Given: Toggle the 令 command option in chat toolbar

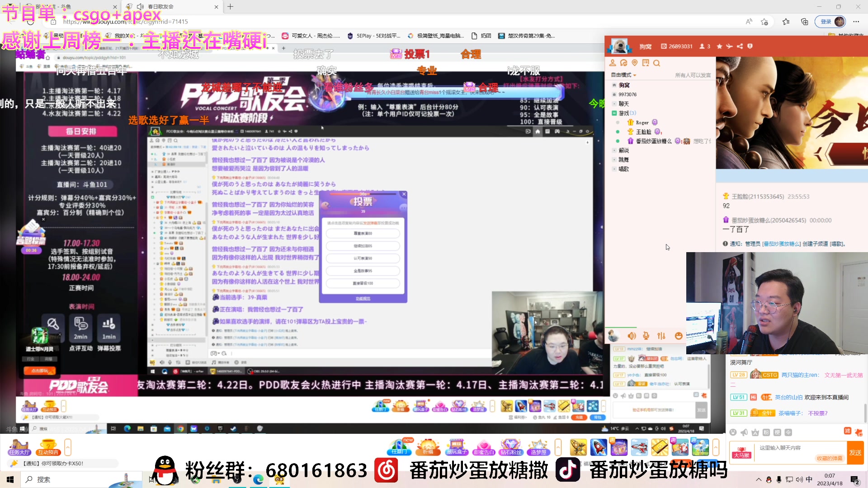Looking at the screenshot, I should tap(788, 432).
